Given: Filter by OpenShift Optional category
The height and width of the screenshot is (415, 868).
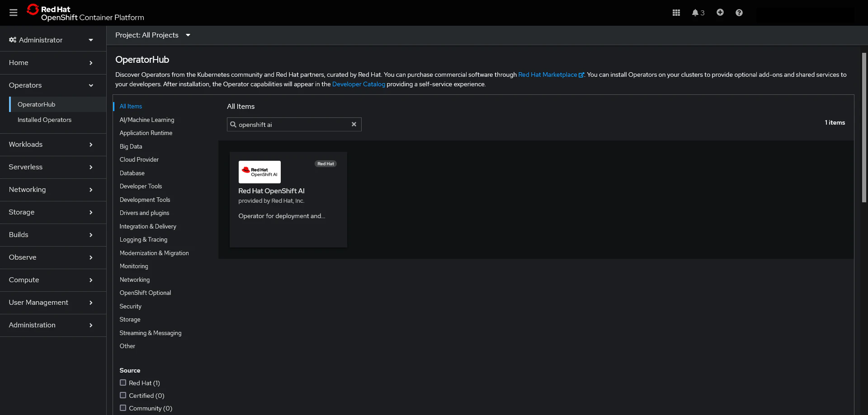Looking at the screenshot, I should click(145, 293).
